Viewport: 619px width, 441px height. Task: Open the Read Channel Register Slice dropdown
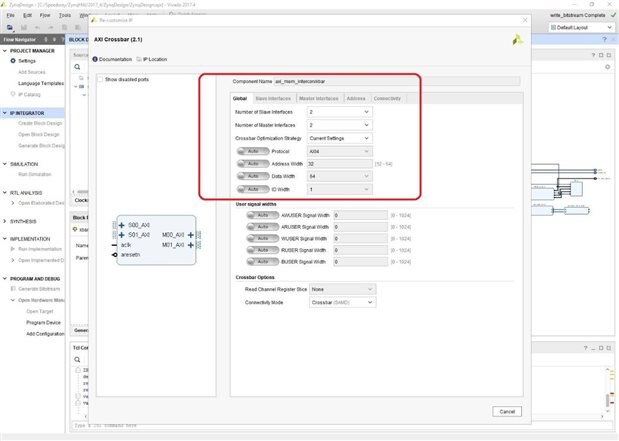pos(342,289)
